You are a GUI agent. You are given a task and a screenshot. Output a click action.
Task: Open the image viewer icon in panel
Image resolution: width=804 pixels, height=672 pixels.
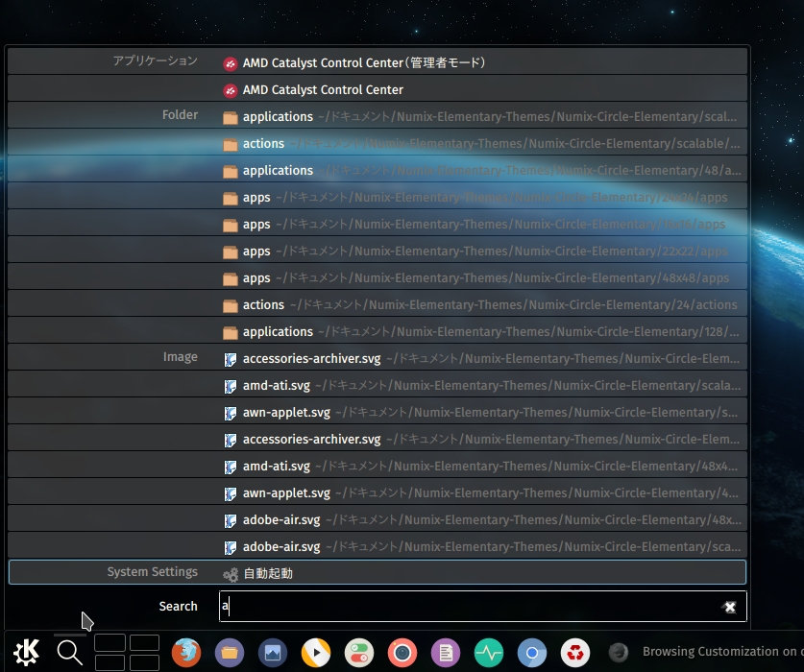272,653
